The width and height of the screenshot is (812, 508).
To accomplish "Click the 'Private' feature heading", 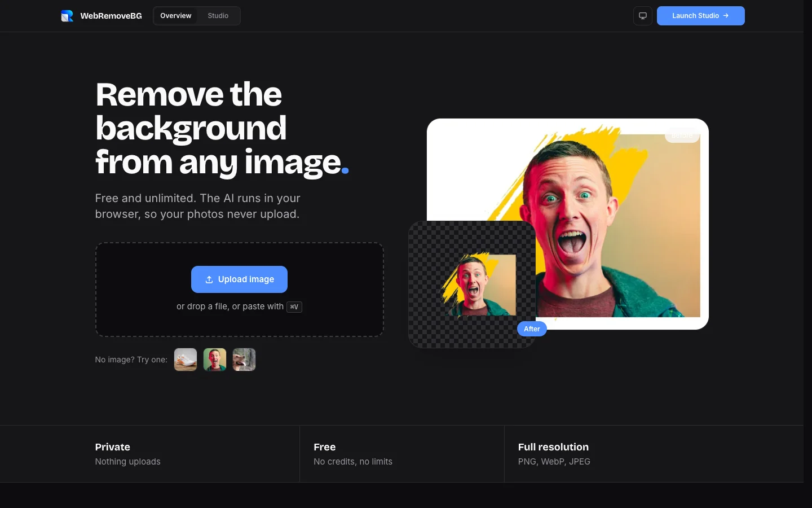I will point(113,447).
